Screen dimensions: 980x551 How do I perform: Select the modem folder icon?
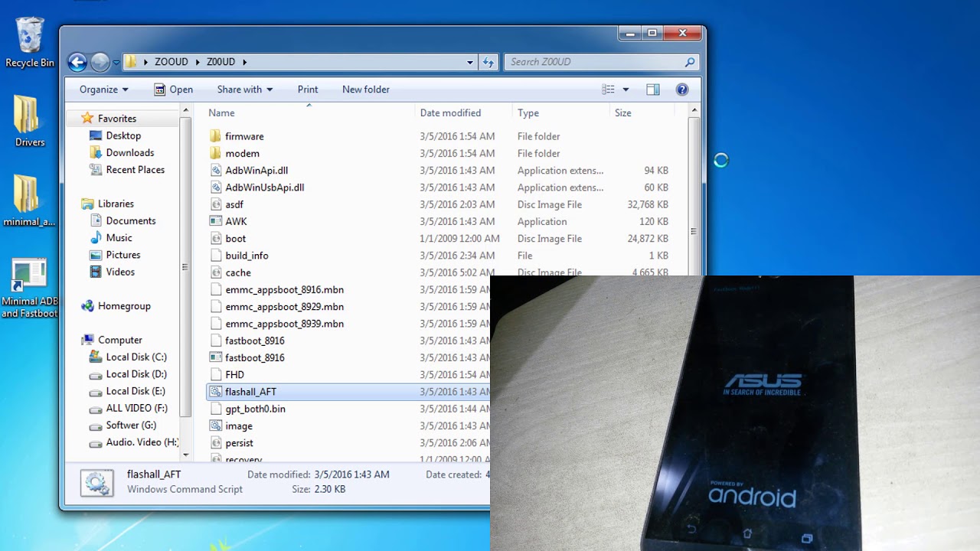pyautogui.click(x=216, y=153)
